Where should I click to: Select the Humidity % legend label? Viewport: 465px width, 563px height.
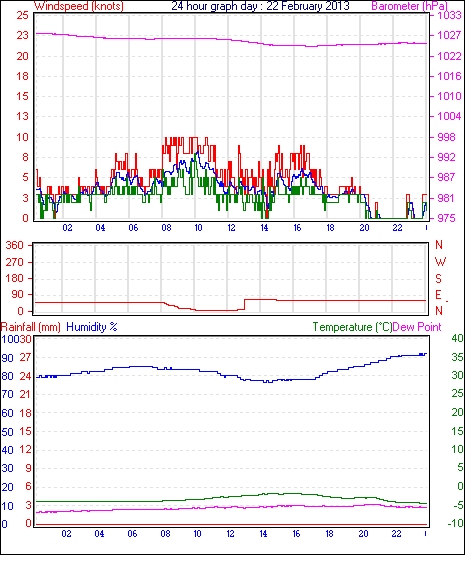tap(92, 327)
